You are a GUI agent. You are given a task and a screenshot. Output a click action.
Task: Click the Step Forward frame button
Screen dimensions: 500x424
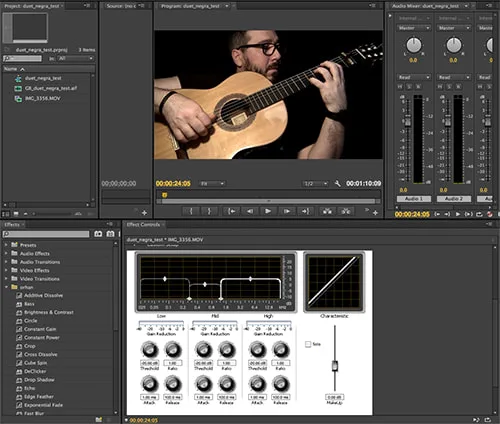(x=286, y=211)
